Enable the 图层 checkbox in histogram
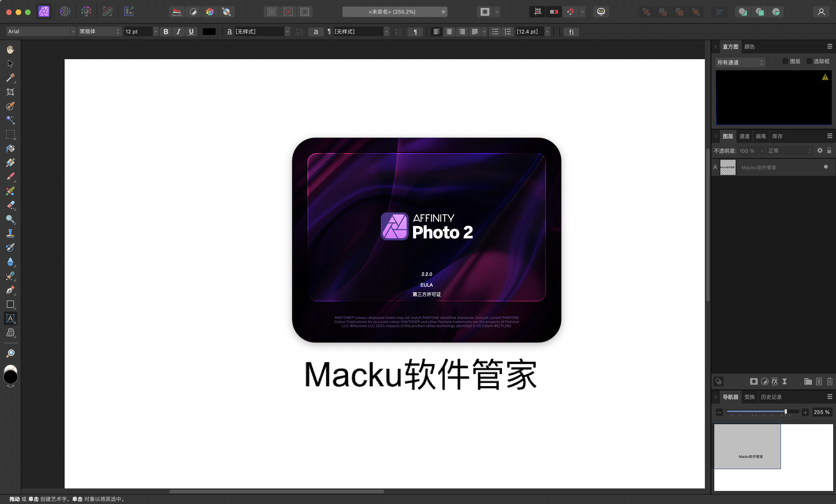The height and width of the screenshot is (504, 836). tap(785, 61)
